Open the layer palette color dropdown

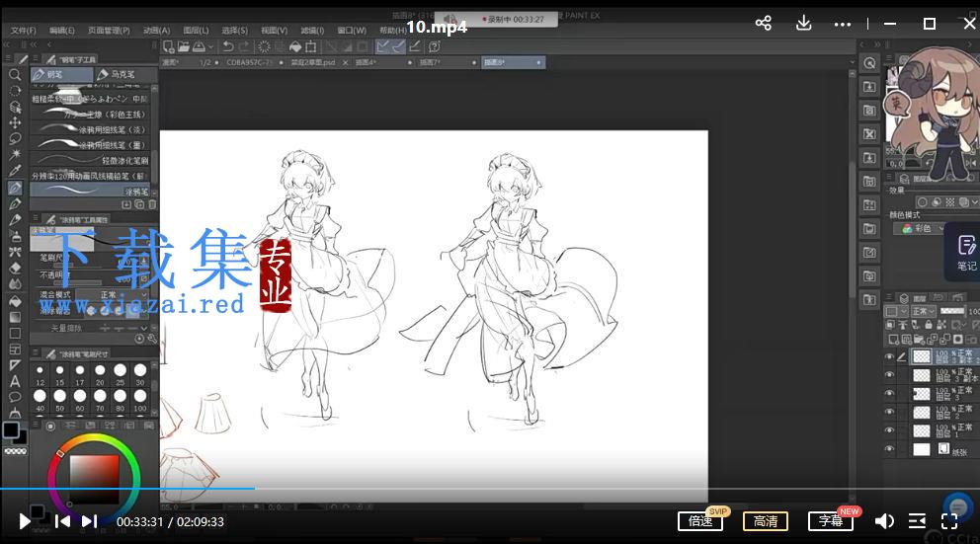point(896,311)
